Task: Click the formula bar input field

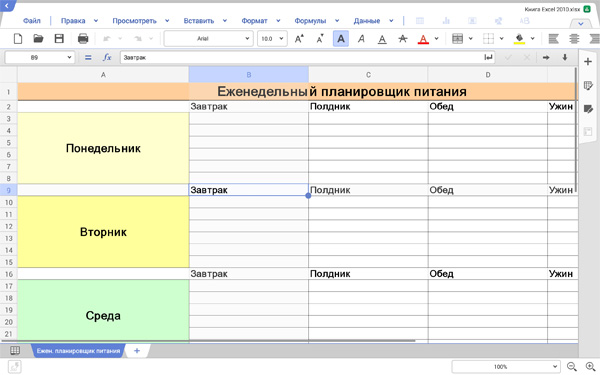Action: [302, 57]
